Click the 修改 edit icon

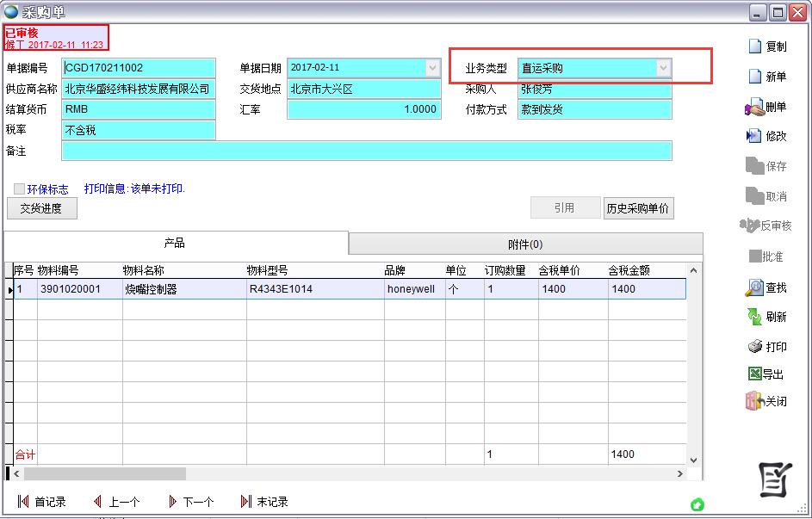click(x=754, y=136)
